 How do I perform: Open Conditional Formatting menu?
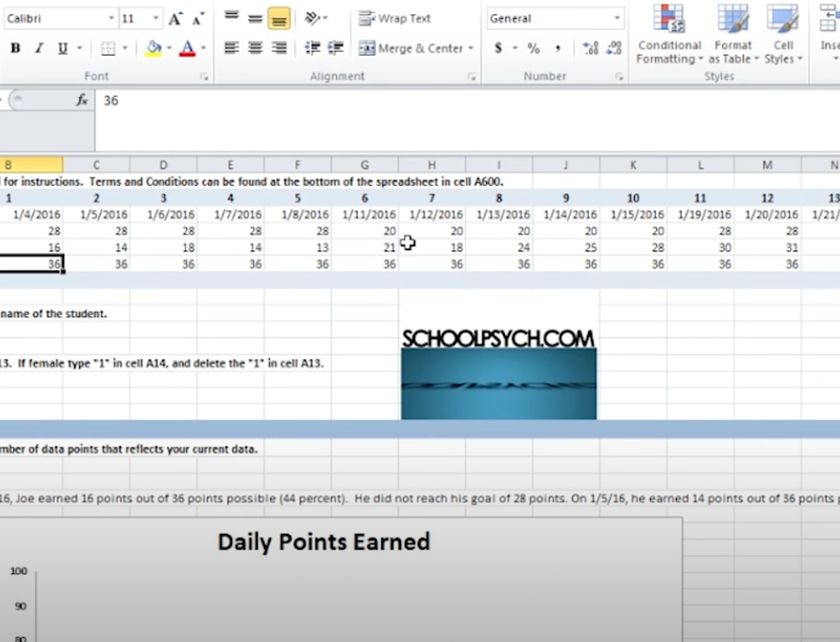click(x=669, y=34)
